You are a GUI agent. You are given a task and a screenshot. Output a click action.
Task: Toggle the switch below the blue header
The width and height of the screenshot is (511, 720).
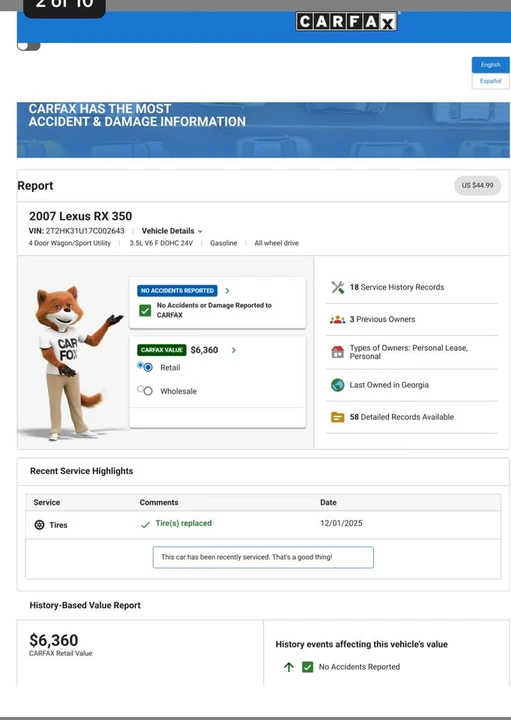click(x=28, y=46)
